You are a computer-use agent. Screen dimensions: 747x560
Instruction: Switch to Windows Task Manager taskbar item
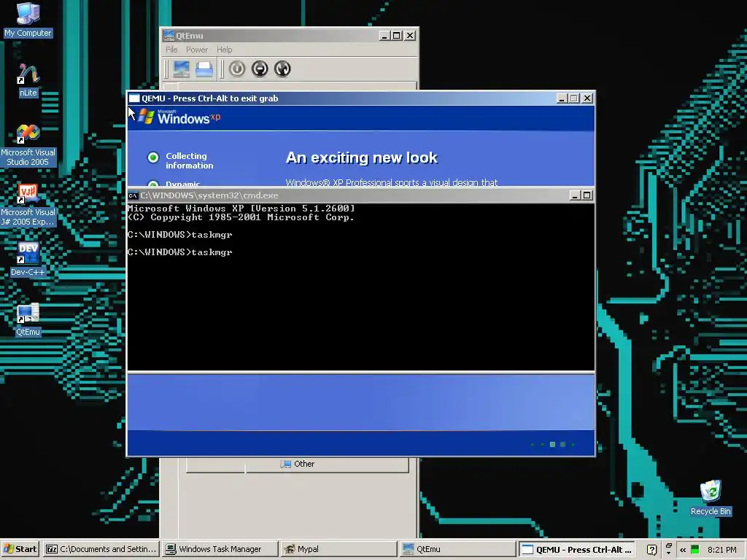220,549
